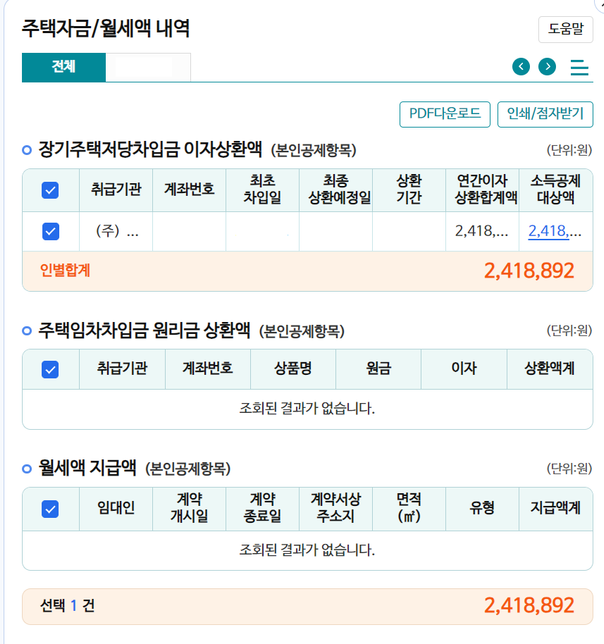Open the hamburger list menu icon
The height and width of the screenshot is (644, 604).
tap(579, 68)
